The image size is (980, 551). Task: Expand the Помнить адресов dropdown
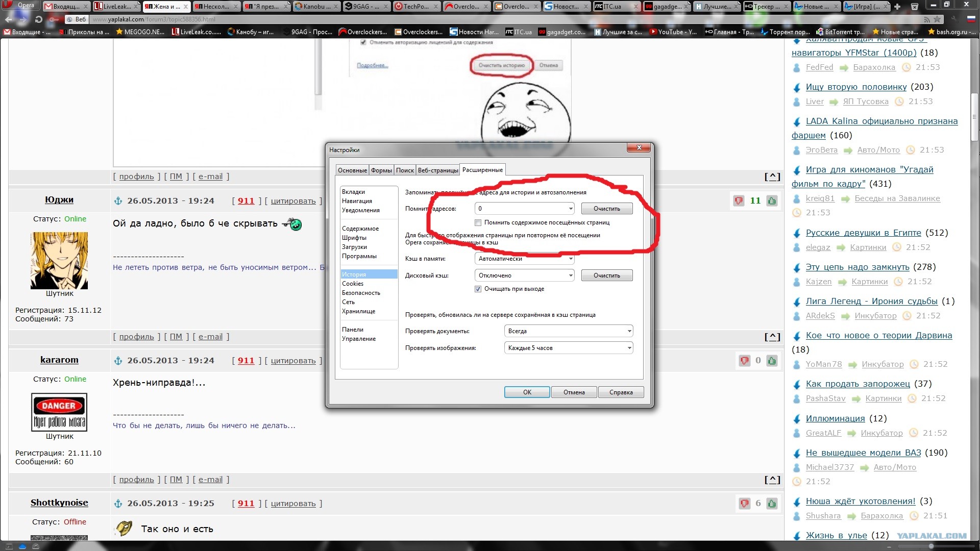click(570, 209)
